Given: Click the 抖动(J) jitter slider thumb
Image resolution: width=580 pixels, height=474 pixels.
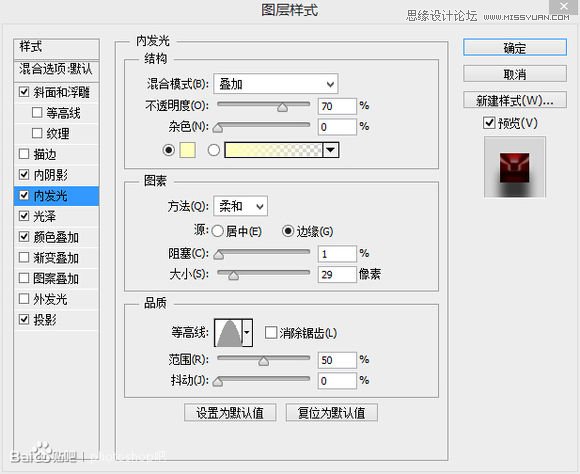Looking at the screenshot, I should 218,382.
